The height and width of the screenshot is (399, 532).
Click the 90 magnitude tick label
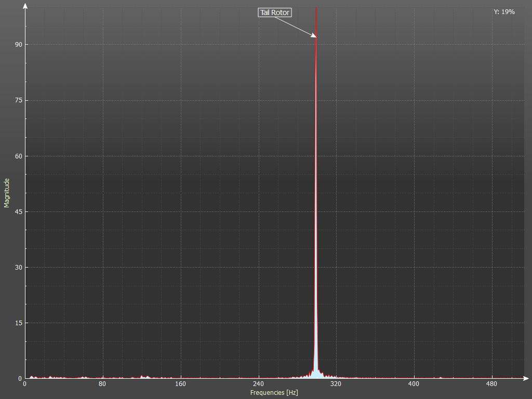coord(18,45)
